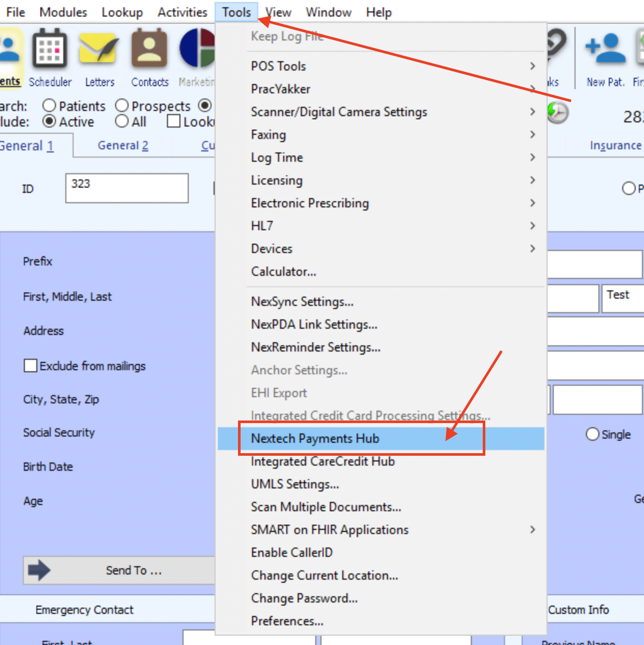644x645 pixels.
Task: Open the View menu
Action: 278,12
